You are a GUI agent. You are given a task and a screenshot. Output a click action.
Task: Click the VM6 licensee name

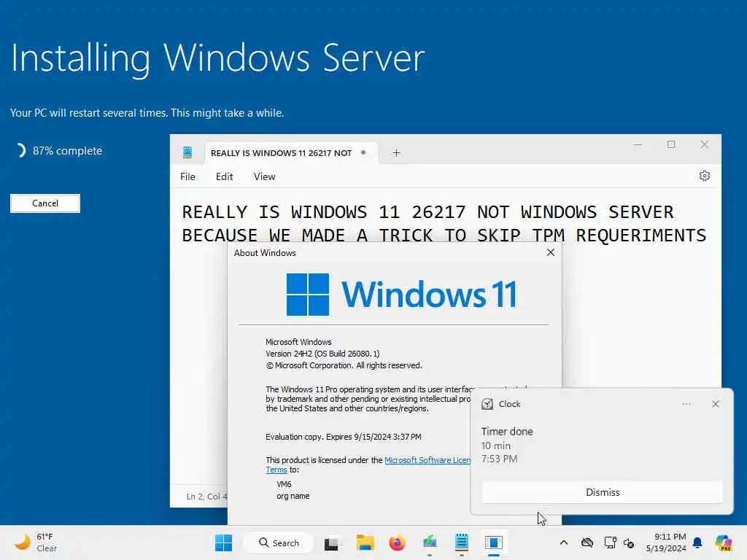click(284, 484)
